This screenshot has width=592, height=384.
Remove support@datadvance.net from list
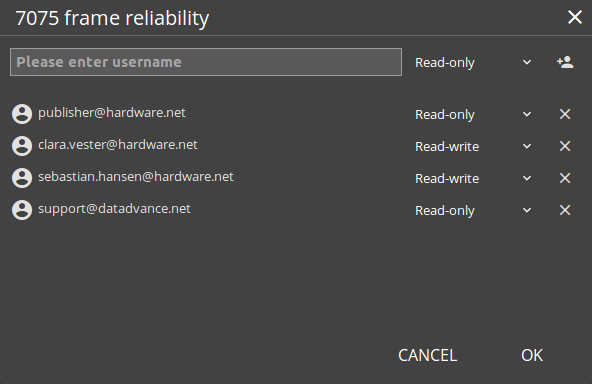pos(565,210)
